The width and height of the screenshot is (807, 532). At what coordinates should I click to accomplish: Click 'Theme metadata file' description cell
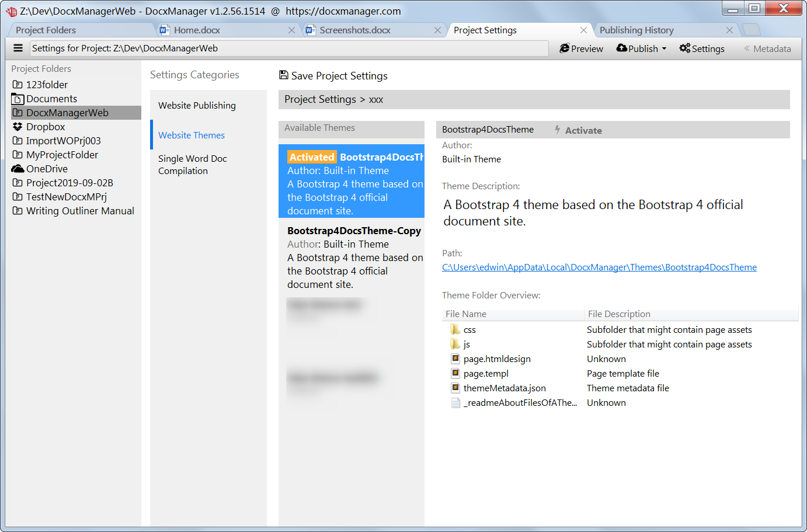(x=628, y=388)
